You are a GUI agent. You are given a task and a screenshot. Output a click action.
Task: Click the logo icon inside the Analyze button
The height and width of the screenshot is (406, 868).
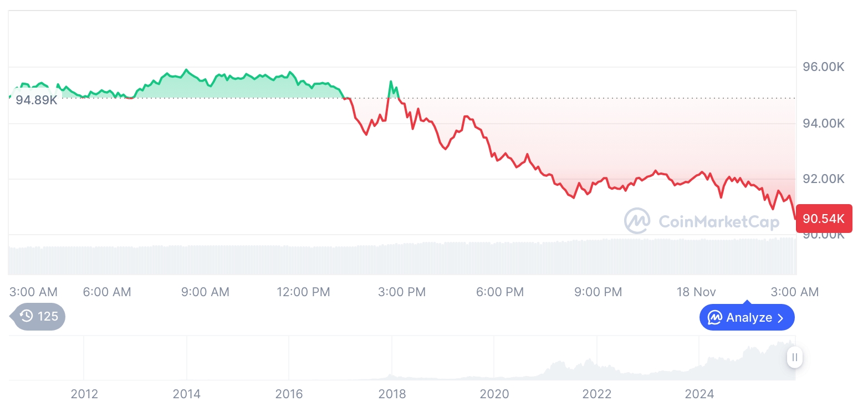(x=714, y=318)
